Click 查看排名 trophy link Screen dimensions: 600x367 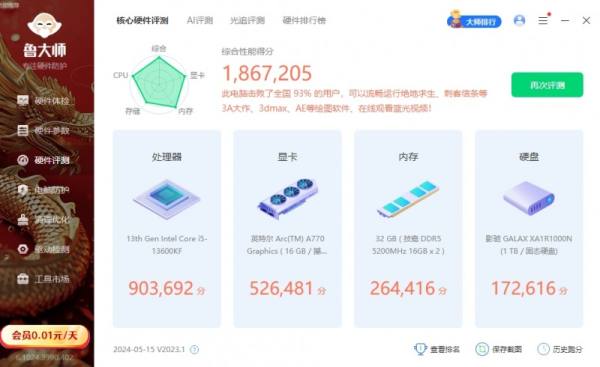click(437, 349)
